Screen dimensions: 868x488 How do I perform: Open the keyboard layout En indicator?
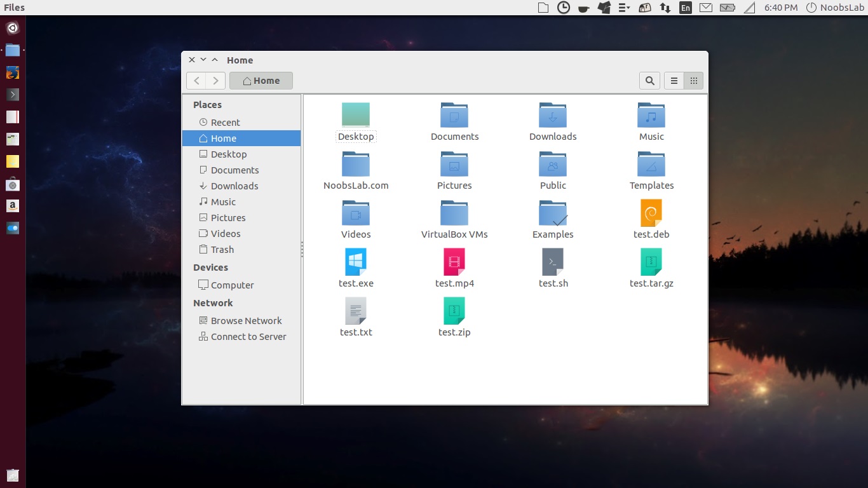tap(685, 8)
